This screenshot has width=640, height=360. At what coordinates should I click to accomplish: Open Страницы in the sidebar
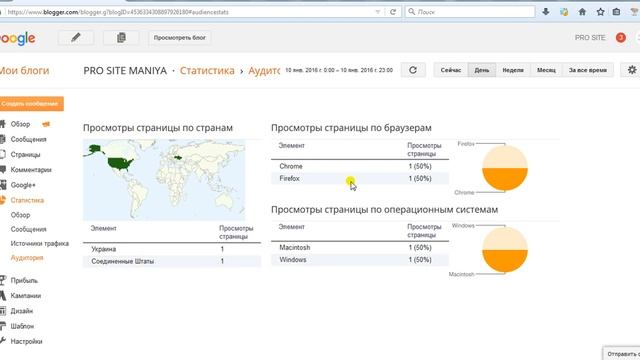pos(25,155)
